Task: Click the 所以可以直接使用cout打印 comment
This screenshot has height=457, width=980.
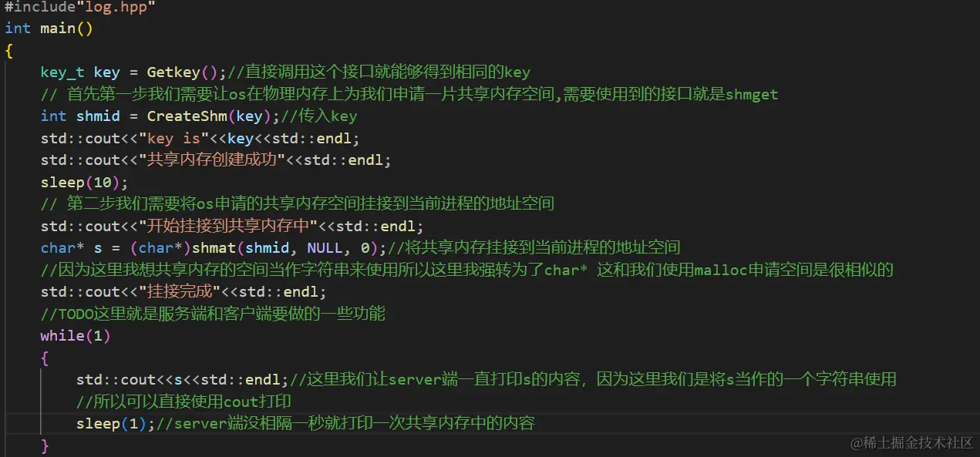Action: 184,402
